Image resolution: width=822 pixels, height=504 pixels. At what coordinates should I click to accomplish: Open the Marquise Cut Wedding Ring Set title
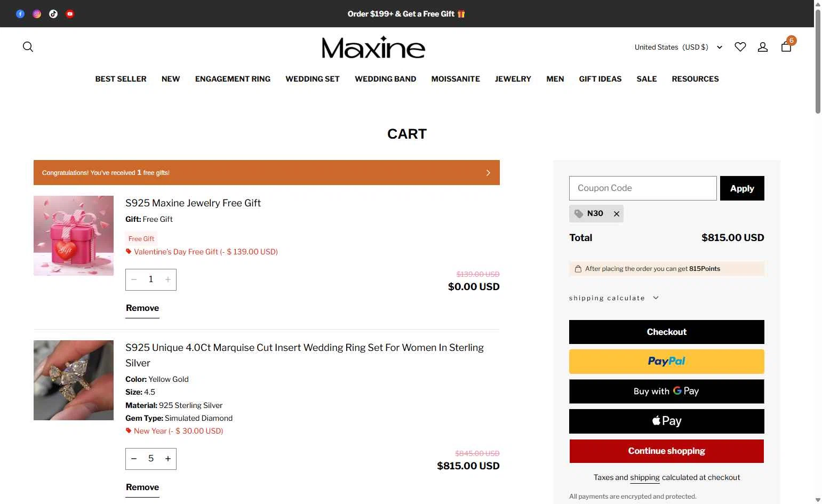(x=305, y=355)
